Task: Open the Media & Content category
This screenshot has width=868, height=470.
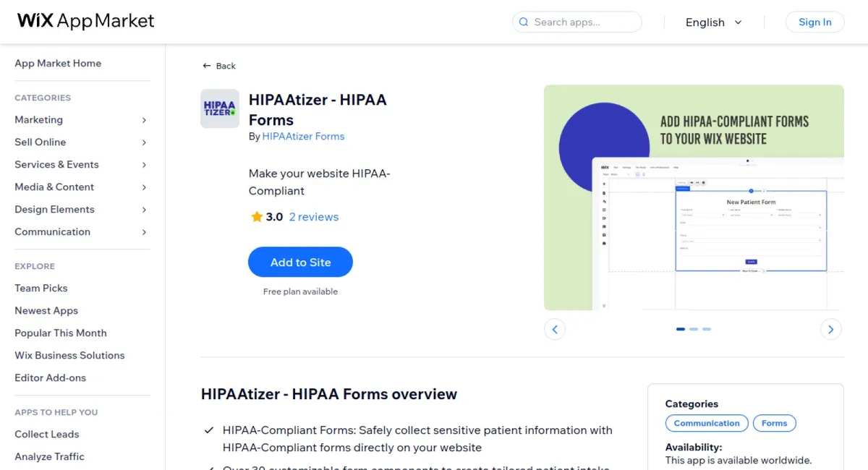Action: tap(54, 187)
